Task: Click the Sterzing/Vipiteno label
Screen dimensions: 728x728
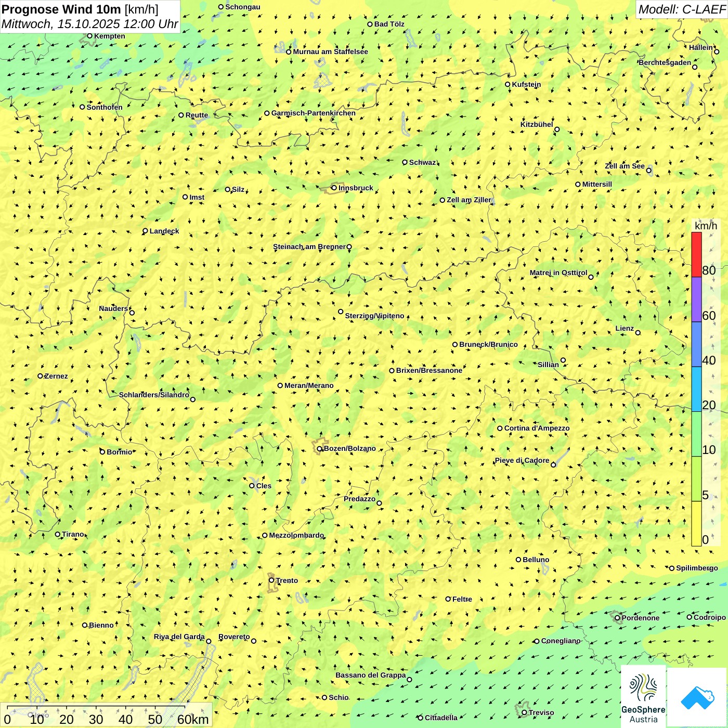Action: pyautogui.click(x=374, y=316)
